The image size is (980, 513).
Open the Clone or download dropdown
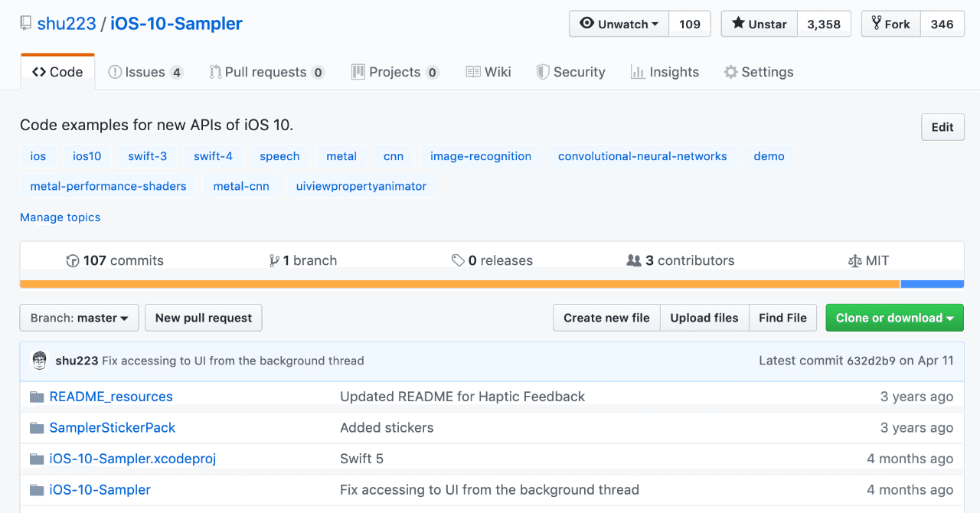click(894, 318)
